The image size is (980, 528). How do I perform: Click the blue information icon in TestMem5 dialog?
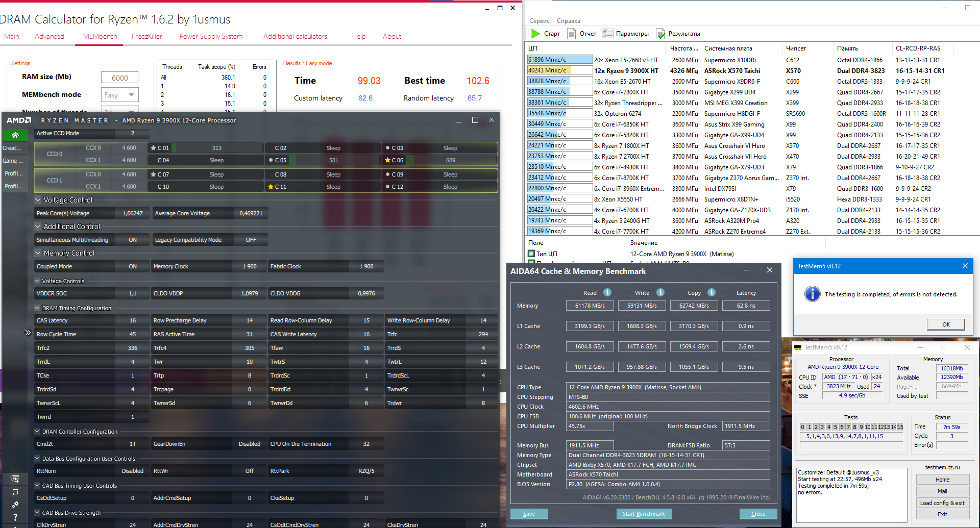(x=812, y=294)
